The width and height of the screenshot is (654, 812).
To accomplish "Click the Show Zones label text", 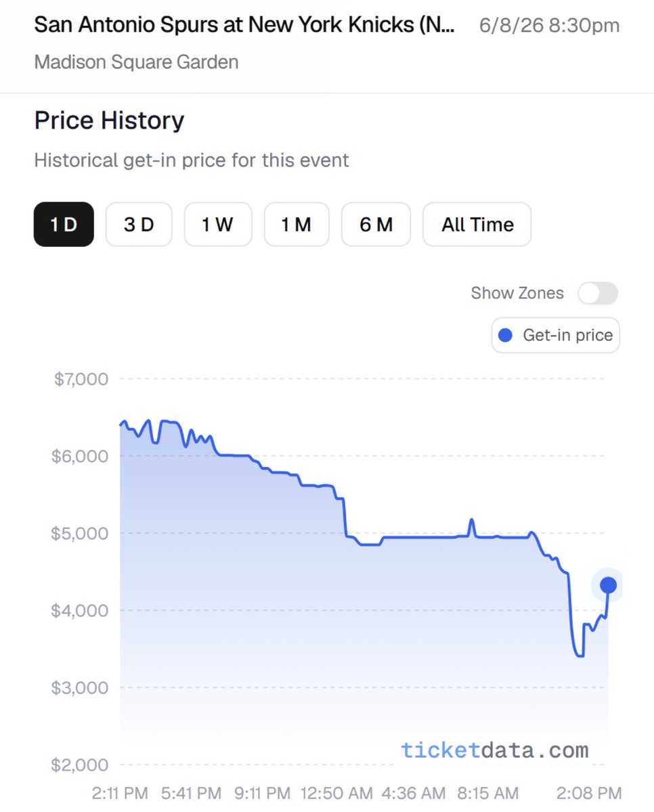I will tap(517, 293).
